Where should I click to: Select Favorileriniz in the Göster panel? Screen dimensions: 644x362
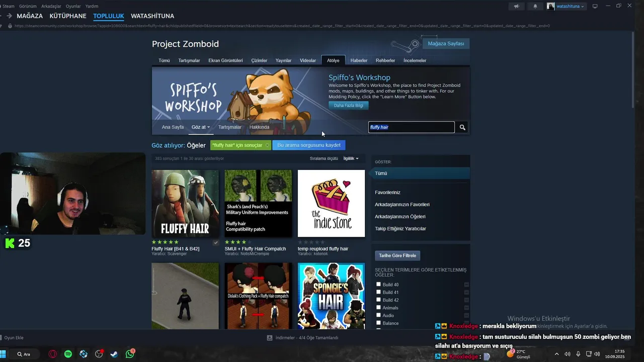[x=387, y=193]
